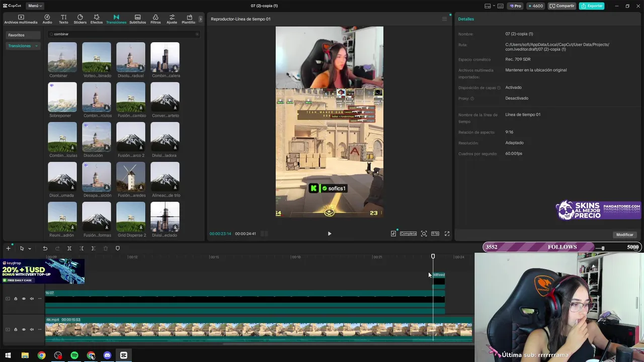This screenshot has width=644, height=362.
Task: Open the 9:16 aspect ratio selector
Action: [x=435, y=234]
